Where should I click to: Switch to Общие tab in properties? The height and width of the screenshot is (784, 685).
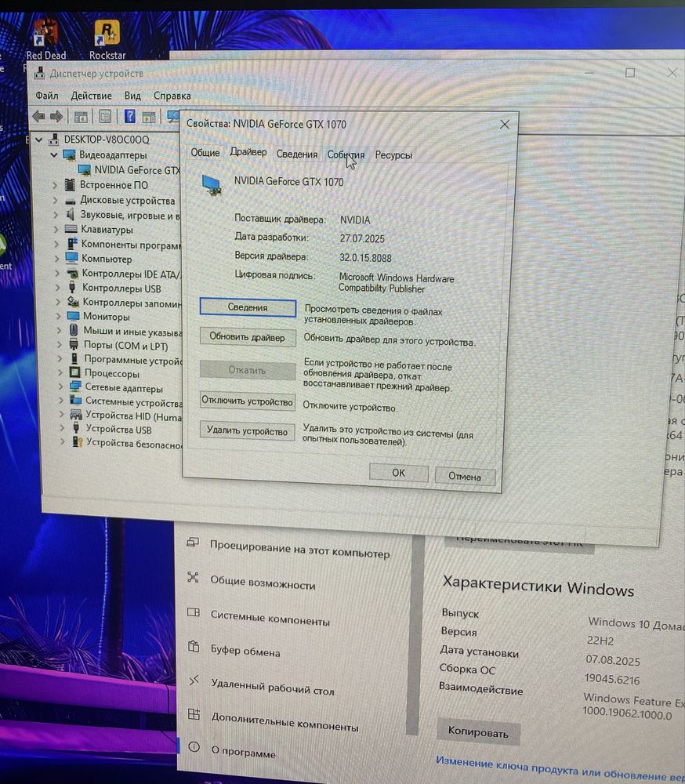coord(205,153)
